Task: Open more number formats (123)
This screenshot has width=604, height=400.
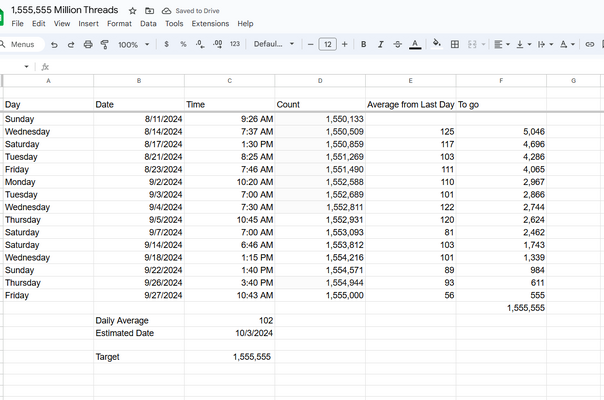Action: coord(235,44)
